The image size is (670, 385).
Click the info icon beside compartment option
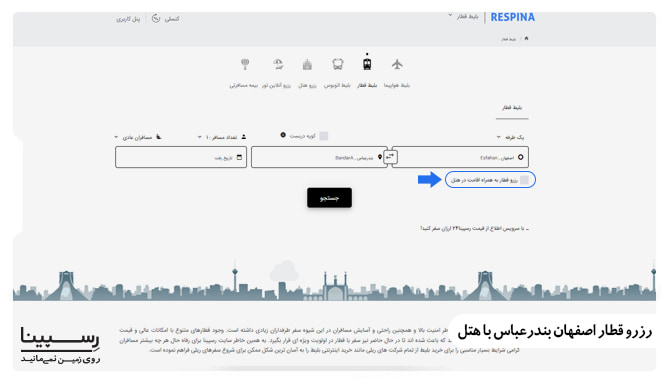pyautogui.click(x=283, y=135)
